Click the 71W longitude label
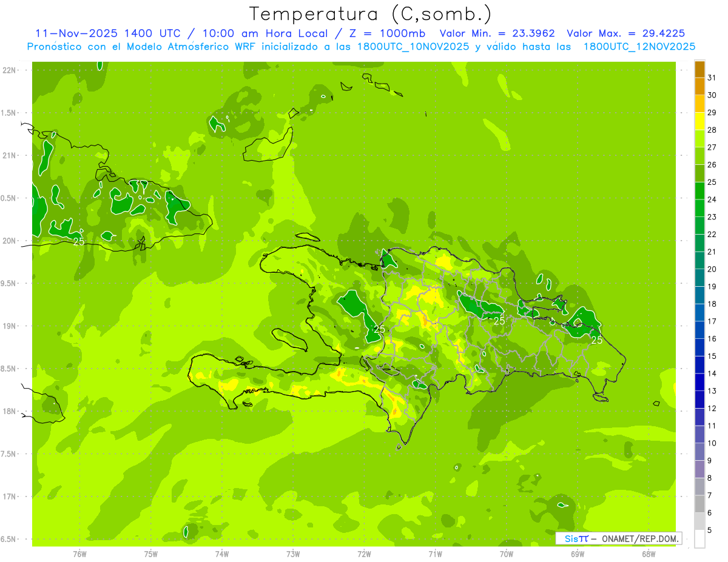The height and width of the screenshot is (562, 728). tap(435, 554)
